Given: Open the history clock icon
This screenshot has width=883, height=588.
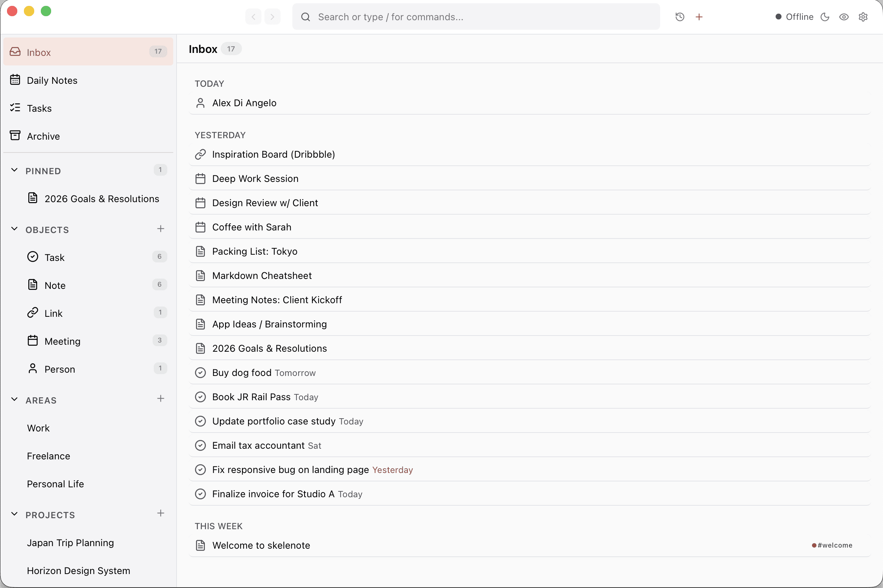Looking at the screenshot, I should pos(680,17).
